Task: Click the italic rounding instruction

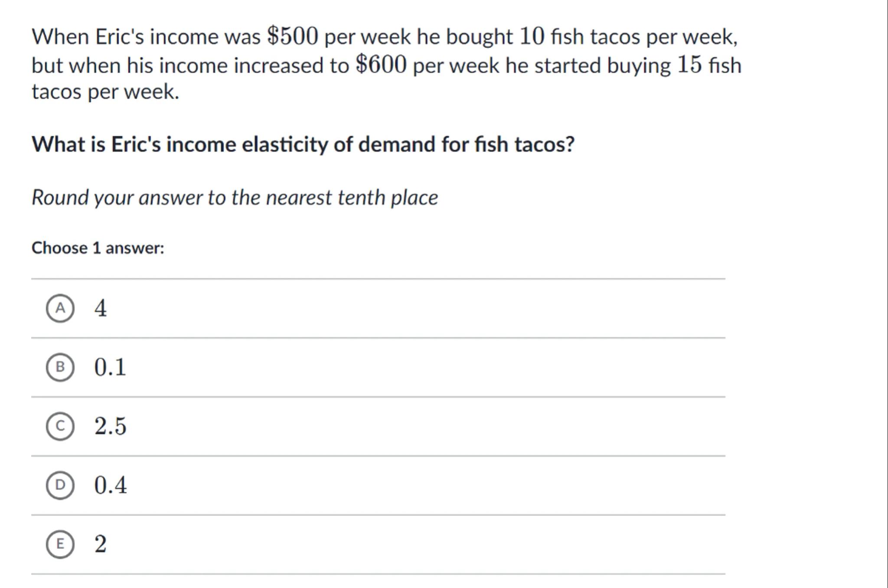Action: coord(235,198)
